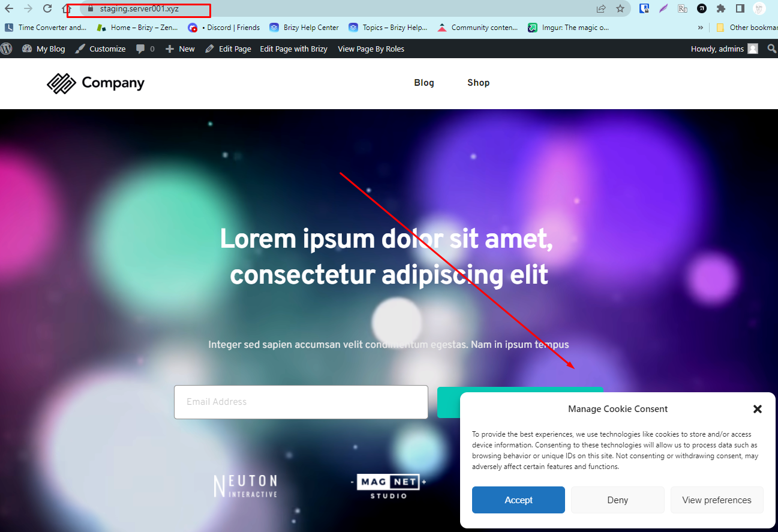Open the Topics – Brizy Help bookmark
Image resolution: width=778 pixels, height=532 pixels.
tap(388, 27)
